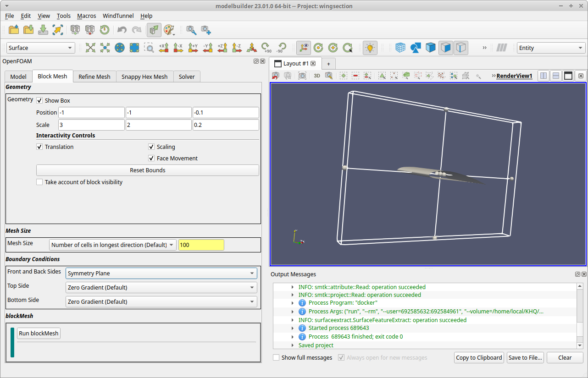This screenshot has height=378, width=588.
Task: Click the Output Messages scrollbar down arrow
Action: (x=580, y=345)
